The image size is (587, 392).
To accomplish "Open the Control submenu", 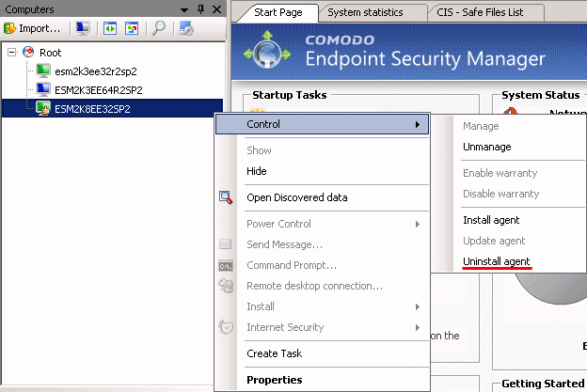I will click(322, 124).
